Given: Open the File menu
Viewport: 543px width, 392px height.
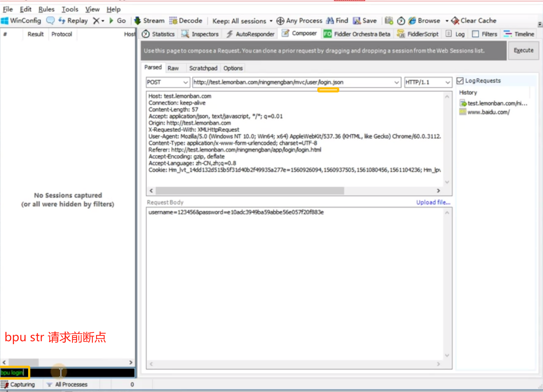Looking at the screenshot, I should point(8,9).
